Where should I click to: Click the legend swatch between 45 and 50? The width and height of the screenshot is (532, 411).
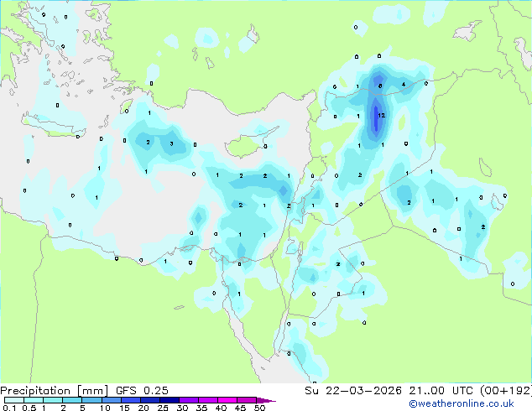[x=247, y=400]
